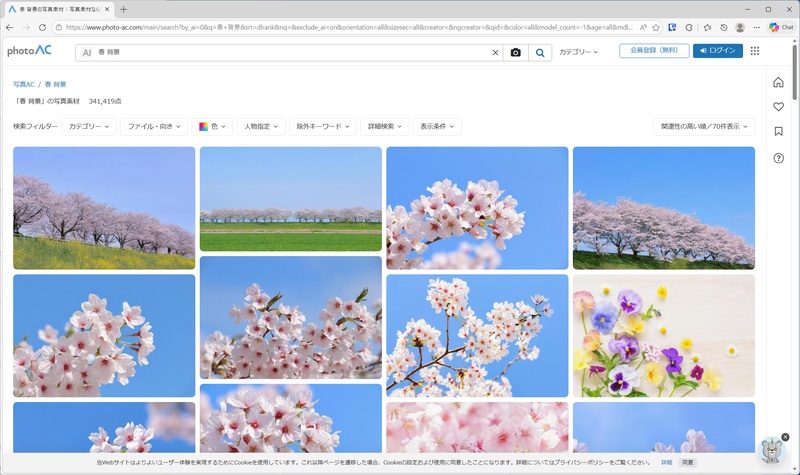View site information lock icon
This screenshot has height=475, width=800.
click(x=58, y=28)
